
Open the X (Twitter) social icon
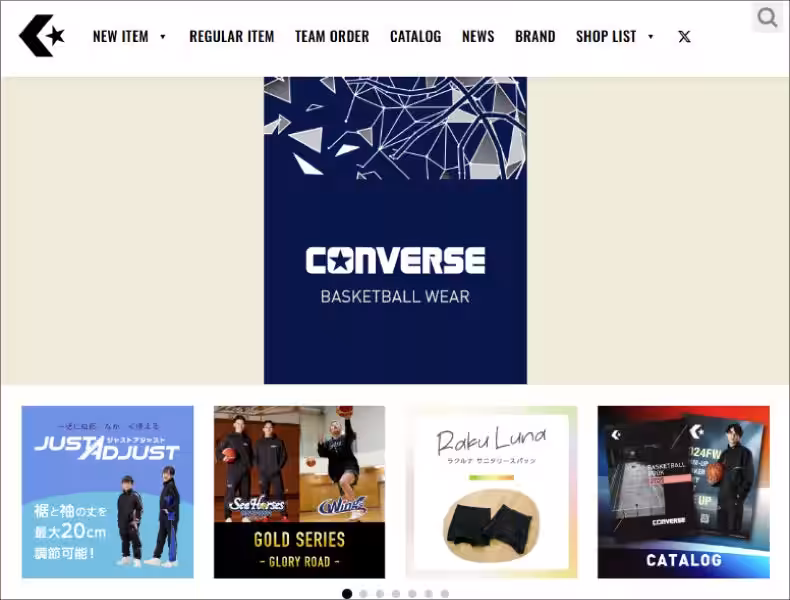click(684, 37)
